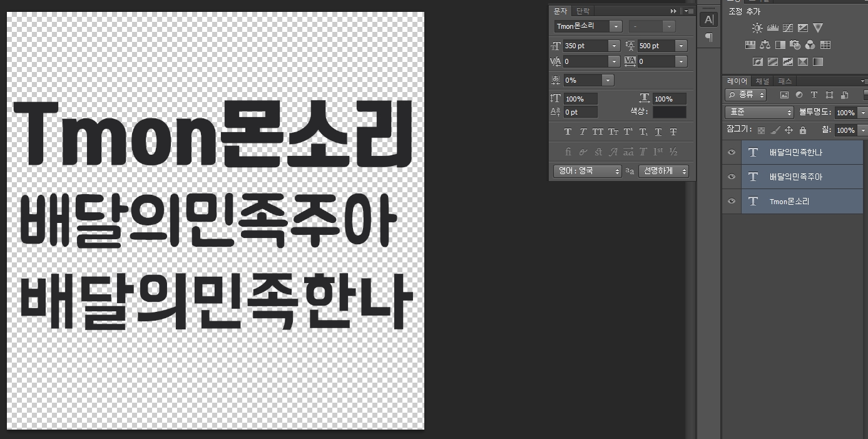Viewport: 868px width, 439px height.
Task: Open the Tmon몬소리 font family dropdown
Action: (x=616, y=26)
